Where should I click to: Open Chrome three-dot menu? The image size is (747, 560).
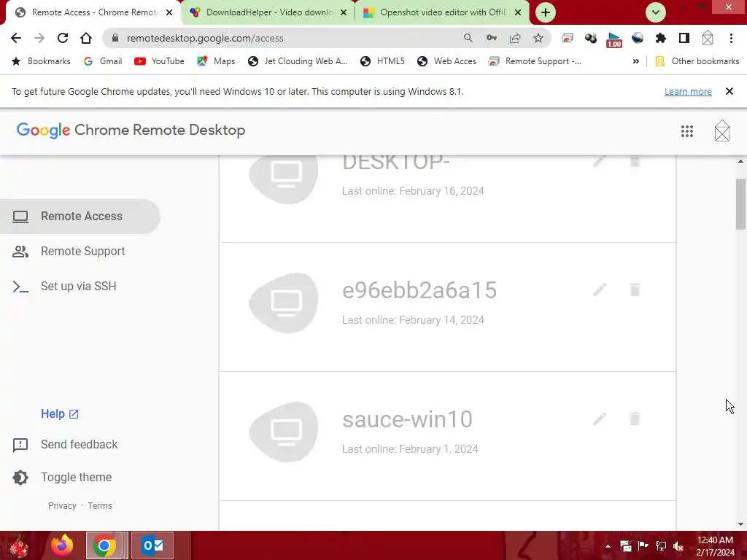point(731,38)
